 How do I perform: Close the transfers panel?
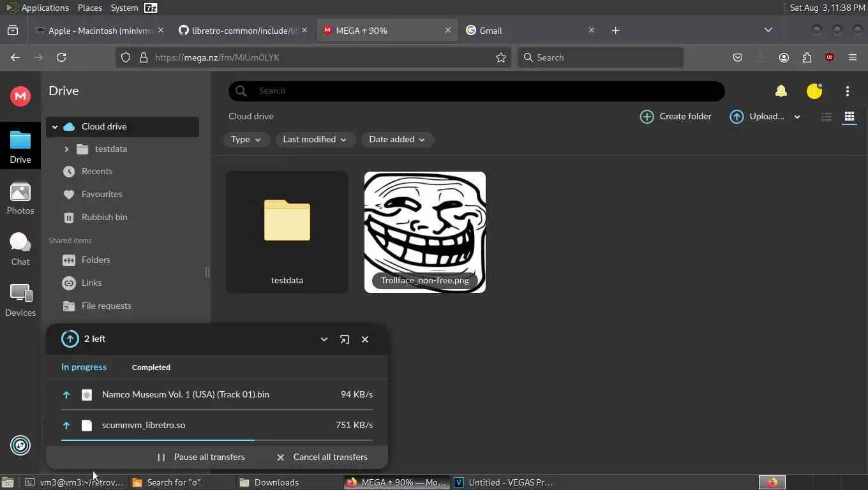(x=365, y=339)
